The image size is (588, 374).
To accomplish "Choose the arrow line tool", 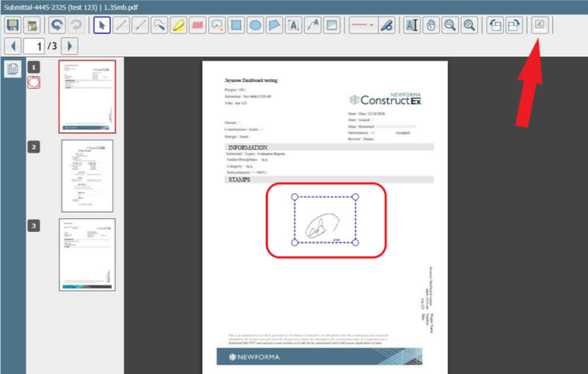I will 140,25.
